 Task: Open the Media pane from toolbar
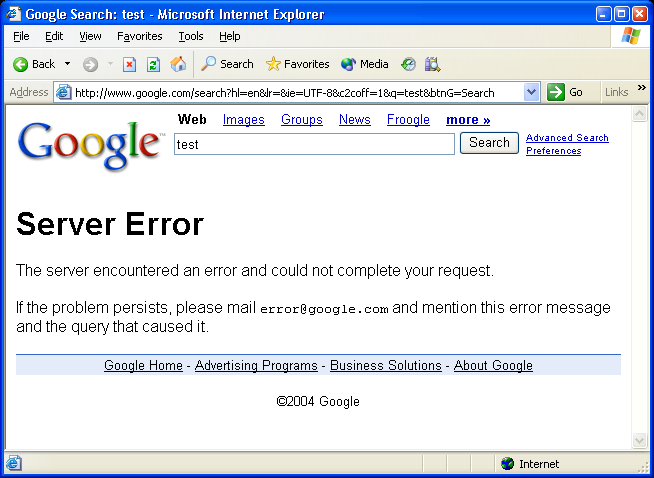[x=364, y=64]
